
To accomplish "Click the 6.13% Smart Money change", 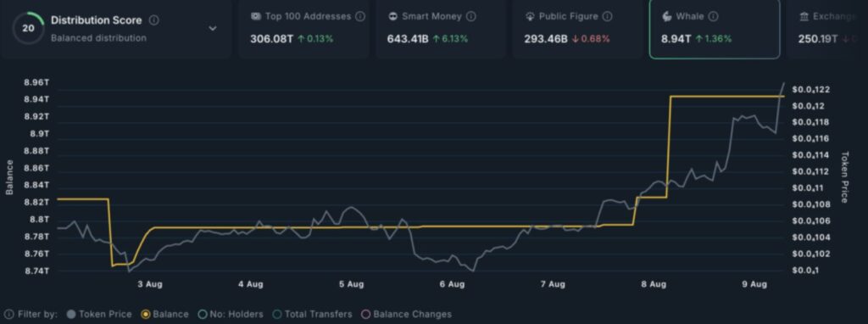I will [x=450, y=39].
